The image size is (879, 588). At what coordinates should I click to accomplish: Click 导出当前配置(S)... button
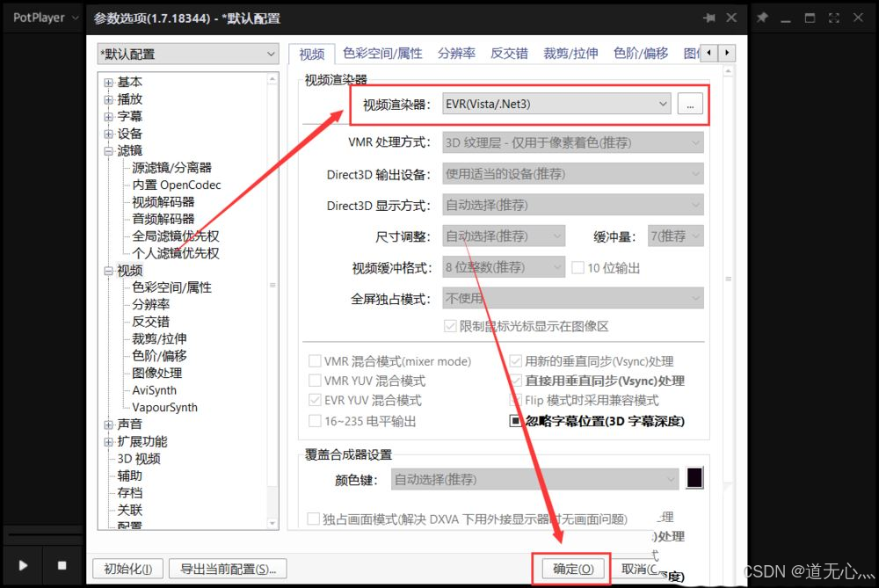(228, 569)
